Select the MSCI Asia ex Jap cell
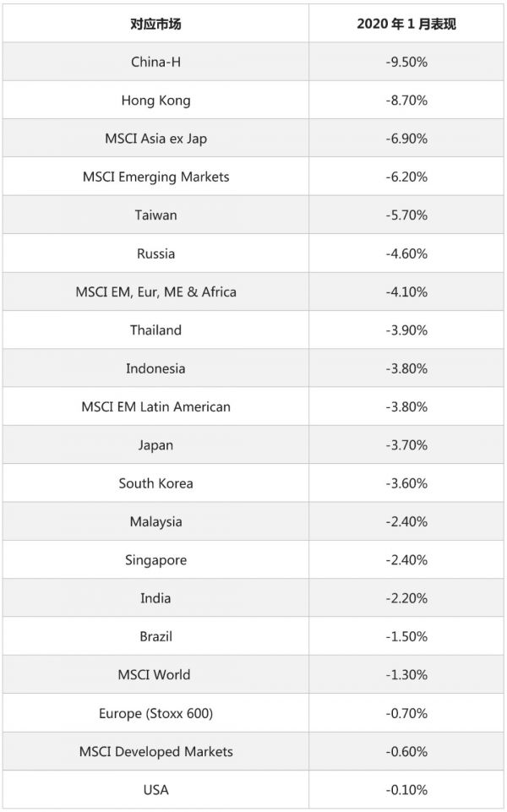The height and width of the screenshot is (812, 507). (x=155, y=139)
